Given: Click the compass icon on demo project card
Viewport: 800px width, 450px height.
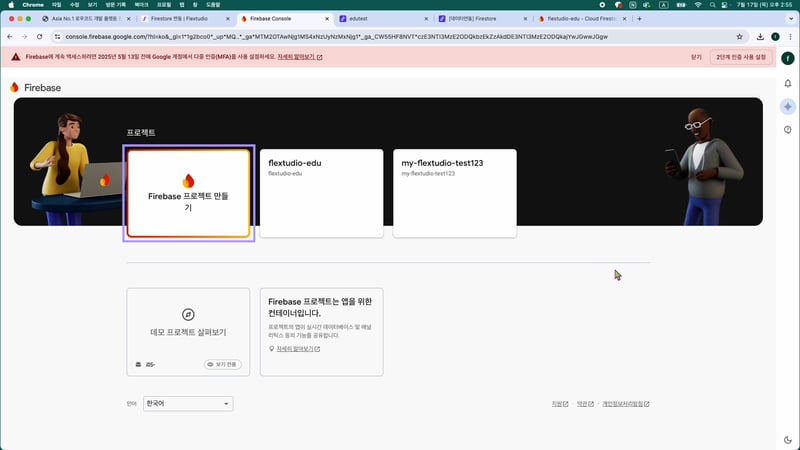Looking at the screenshot, I should coord(188,314).
